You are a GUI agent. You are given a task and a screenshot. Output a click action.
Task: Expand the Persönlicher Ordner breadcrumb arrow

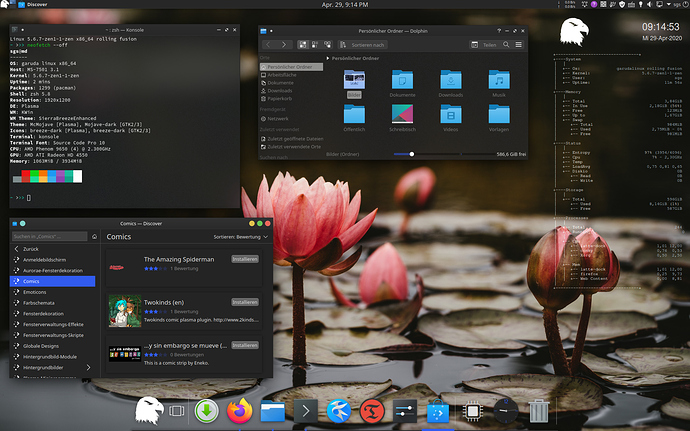(x=328, y=58)
